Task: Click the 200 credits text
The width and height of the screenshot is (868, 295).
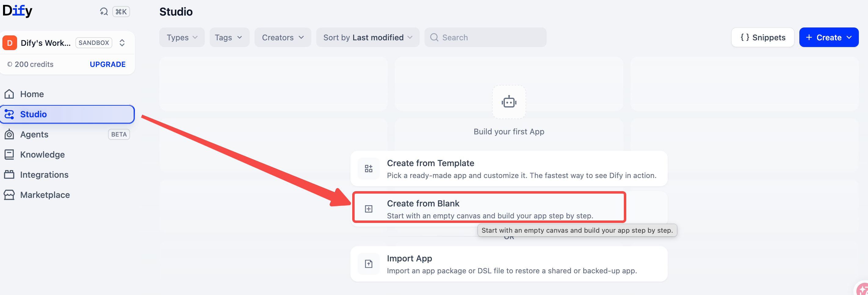Action: tap(34, 64)
